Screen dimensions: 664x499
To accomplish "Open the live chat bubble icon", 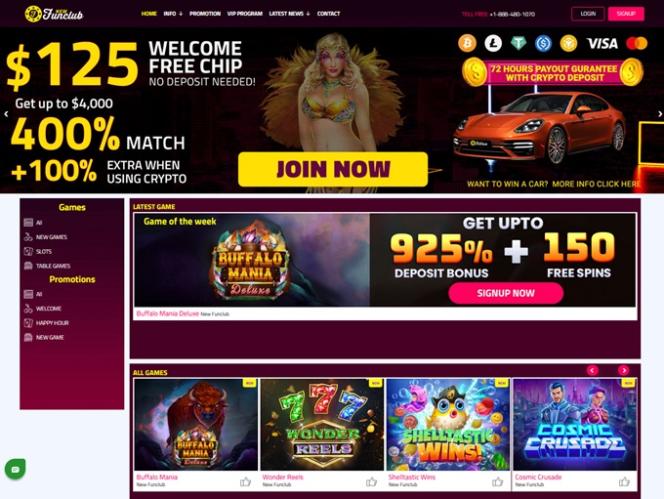I will click(x=15, y=469).
